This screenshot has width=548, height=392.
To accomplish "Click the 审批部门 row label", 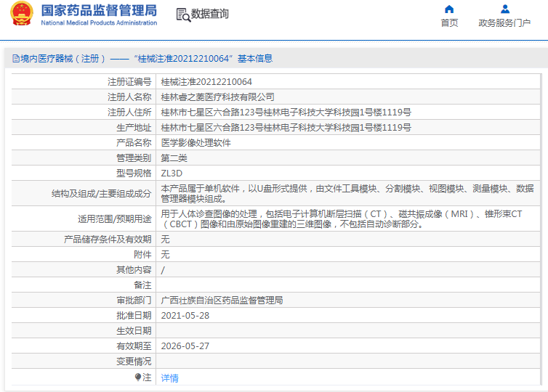I will click(134, 301).
